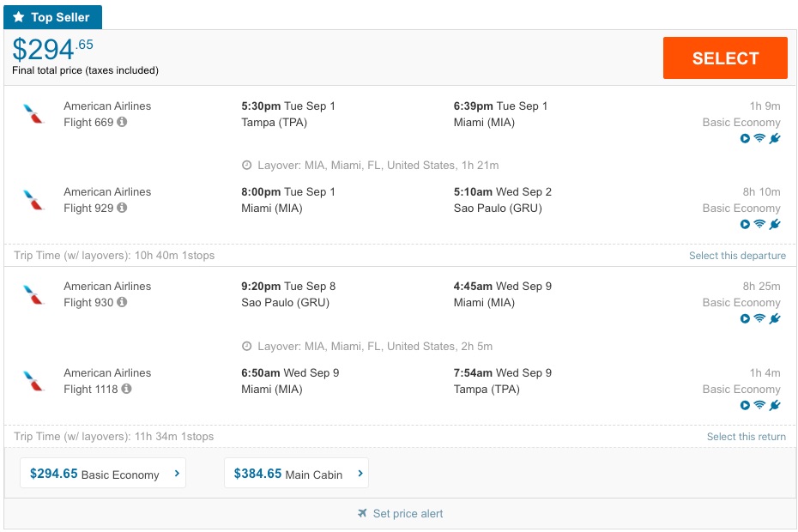Viewport: 798px width, 532px height.
Task: Click the power outlet icon for Flight 1118
Action: point(775,405)
